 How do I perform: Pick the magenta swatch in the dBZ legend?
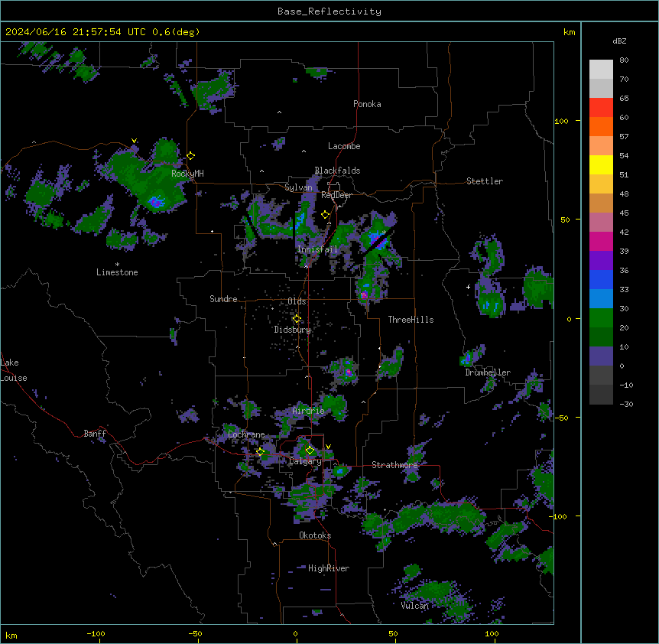pyautogui.click(x=601, y=242)
